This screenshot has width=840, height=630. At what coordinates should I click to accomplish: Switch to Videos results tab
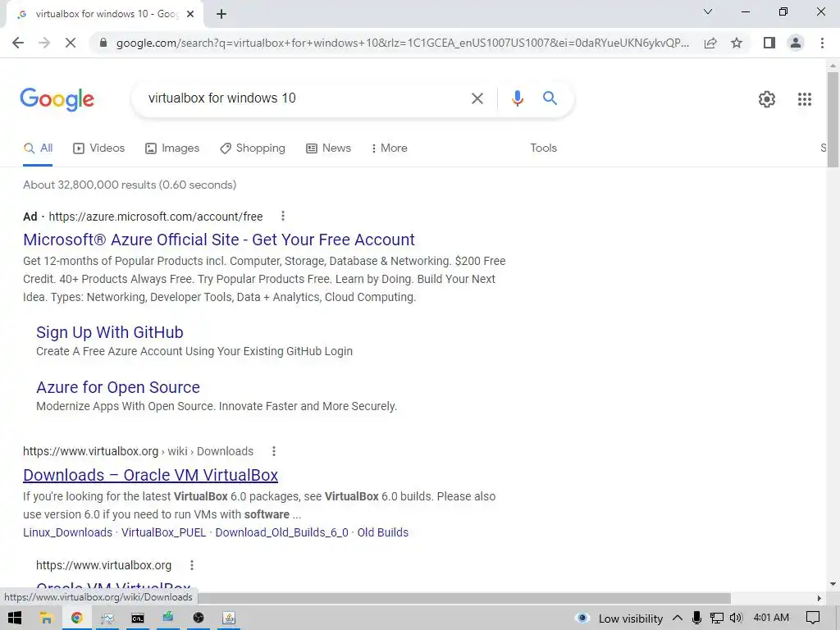(98, 148)
